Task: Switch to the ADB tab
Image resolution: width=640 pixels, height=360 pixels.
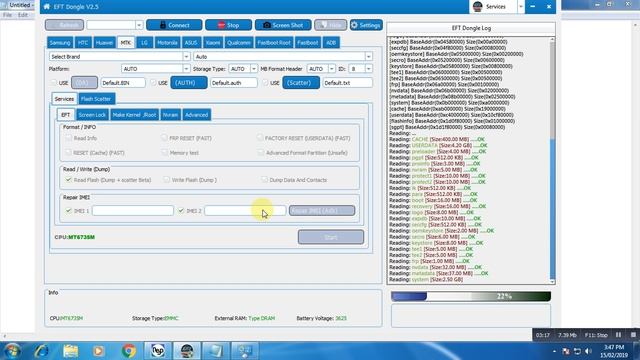Action: (x=331, y=42)
